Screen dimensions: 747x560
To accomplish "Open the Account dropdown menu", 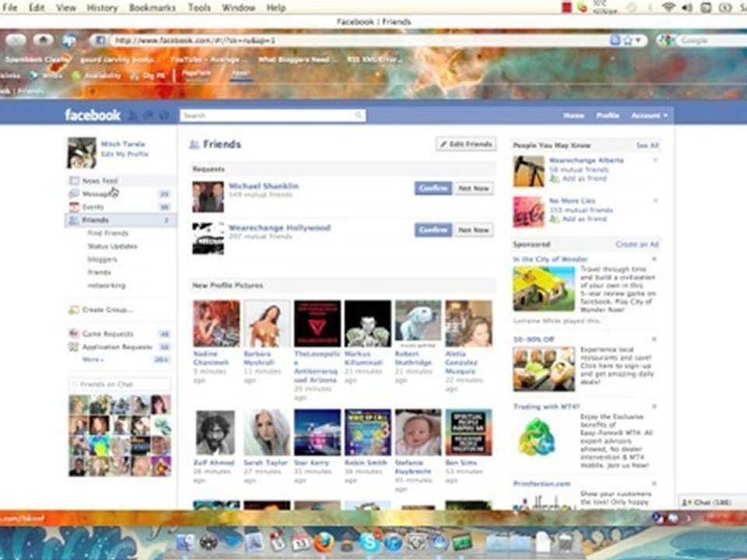I will click(649, 115).
